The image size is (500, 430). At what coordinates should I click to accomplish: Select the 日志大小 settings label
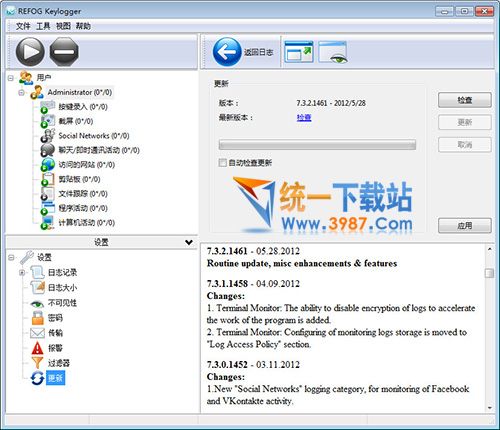coord(62,288)
